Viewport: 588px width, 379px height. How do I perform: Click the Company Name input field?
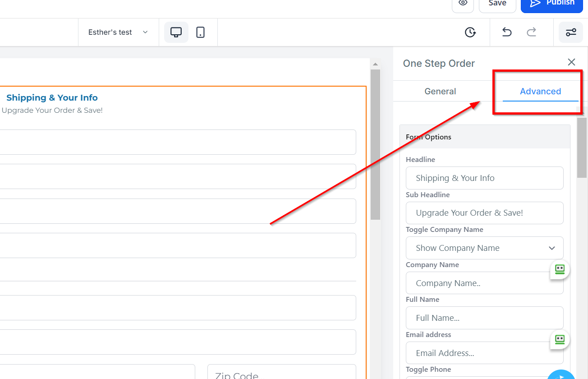(485, 283)
